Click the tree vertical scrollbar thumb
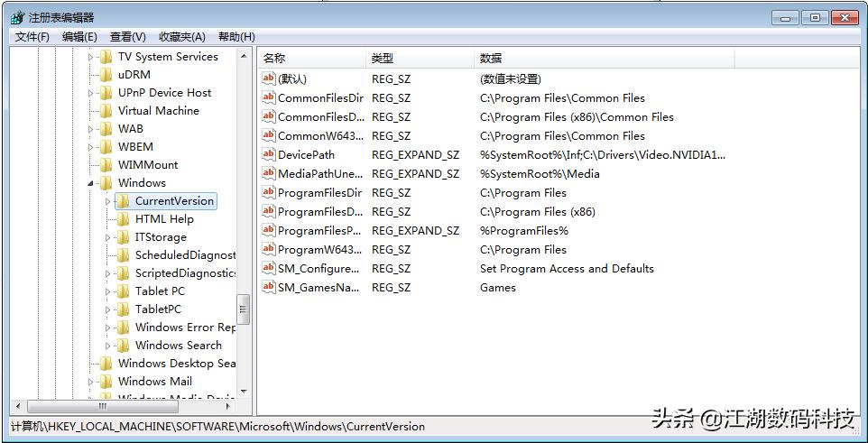This screenshot has height=443, width=868. [244, 309]
